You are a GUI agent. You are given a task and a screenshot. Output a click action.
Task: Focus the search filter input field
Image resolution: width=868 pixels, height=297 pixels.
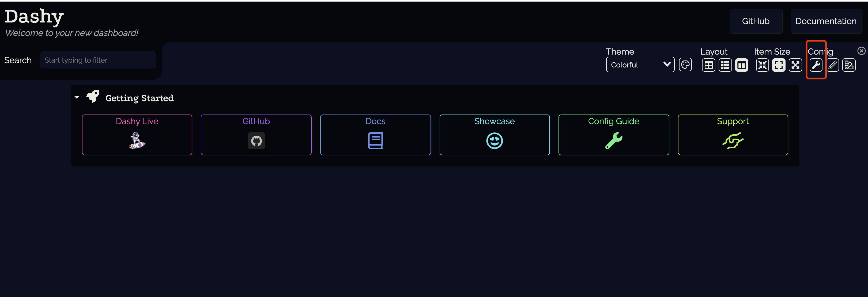[98, 60]
